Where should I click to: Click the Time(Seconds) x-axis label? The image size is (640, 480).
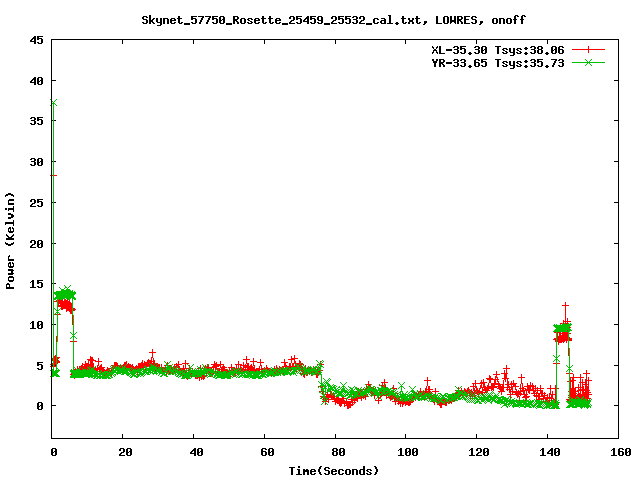pyautogui.click(x=334, y=471)
